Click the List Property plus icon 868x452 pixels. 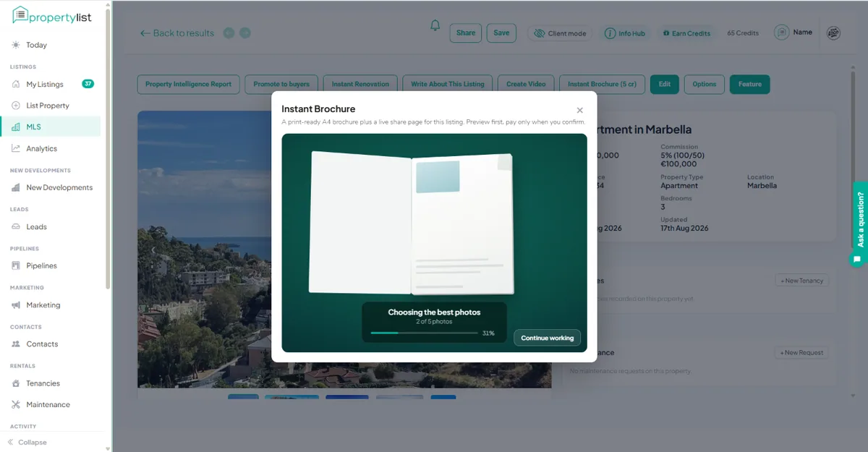click(16, 106)
